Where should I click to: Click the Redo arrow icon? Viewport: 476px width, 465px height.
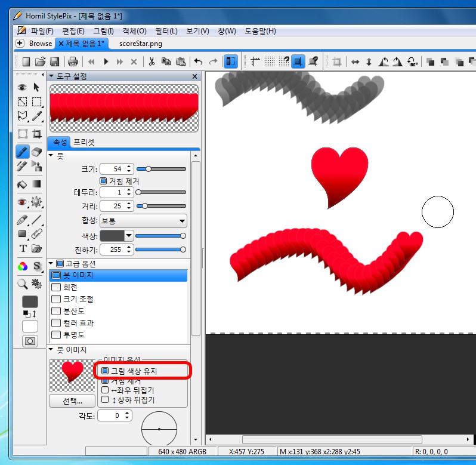click(213, 61)
